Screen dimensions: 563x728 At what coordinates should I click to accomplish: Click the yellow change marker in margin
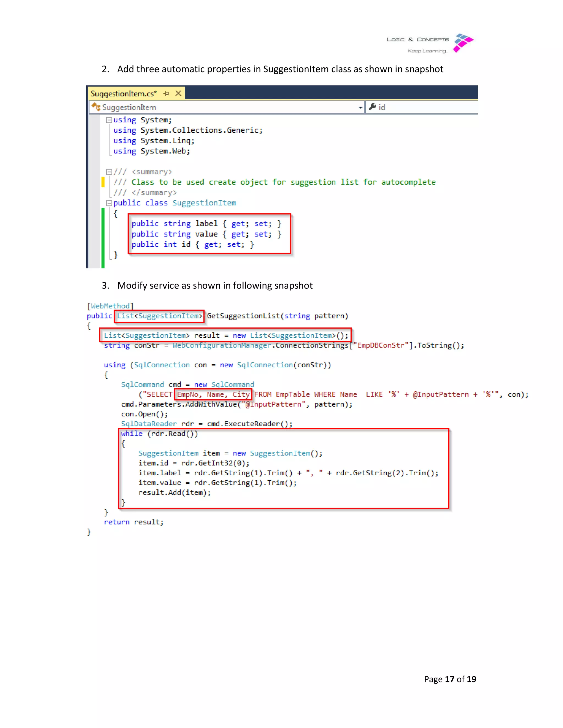pos(103,182)
